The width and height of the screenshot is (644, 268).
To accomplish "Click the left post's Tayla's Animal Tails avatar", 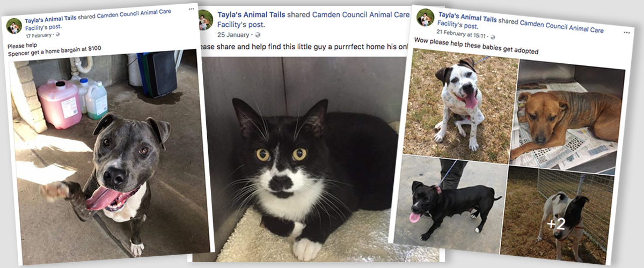I will 13,26.
